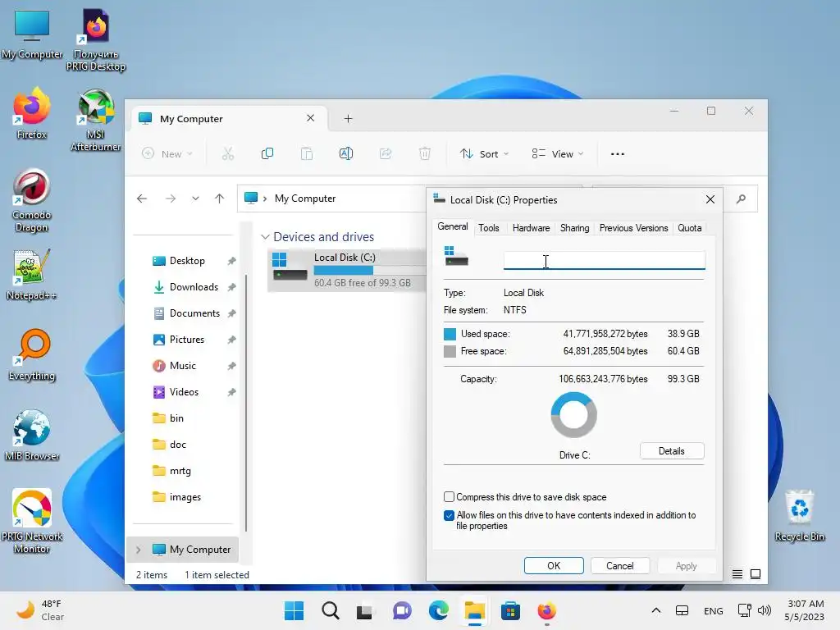Click the Copy icon in Explorer toolbar

coord(267,153)
